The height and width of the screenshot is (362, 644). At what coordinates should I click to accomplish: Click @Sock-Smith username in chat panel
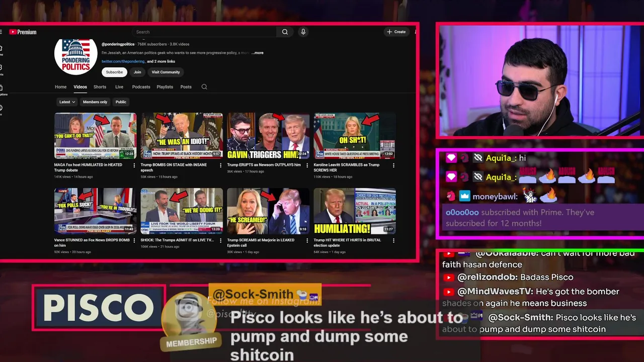[x=520, y=318]
